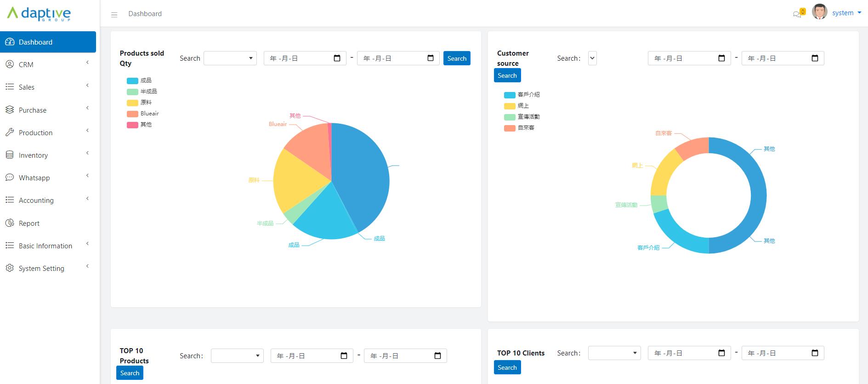Toggle 半成品 legend item in Products chart
This screenshot has height=384, width=868.
(x=142, y=92)
